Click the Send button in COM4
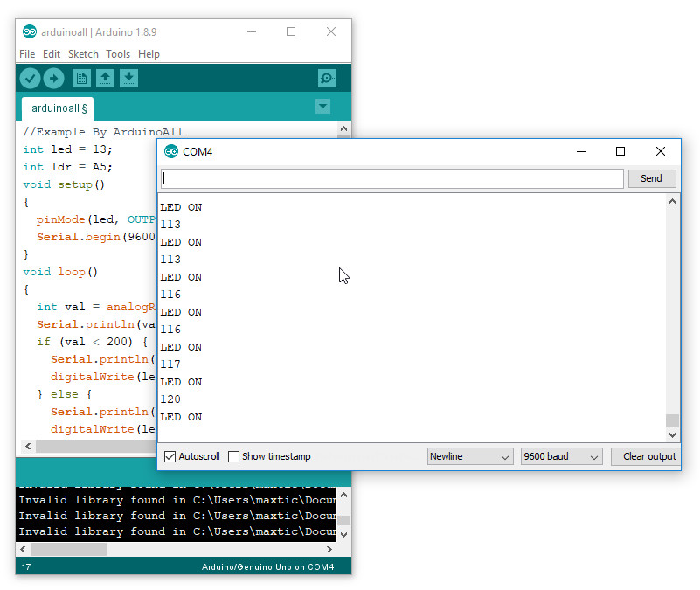The image size is (700, 590). (x=652, y=178)
